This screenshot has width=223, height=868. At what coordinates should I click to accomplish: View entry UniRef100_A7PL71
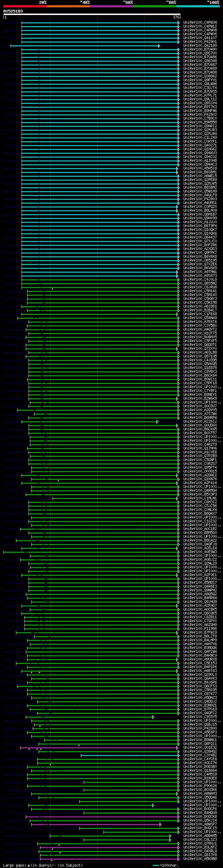(200, 96)
